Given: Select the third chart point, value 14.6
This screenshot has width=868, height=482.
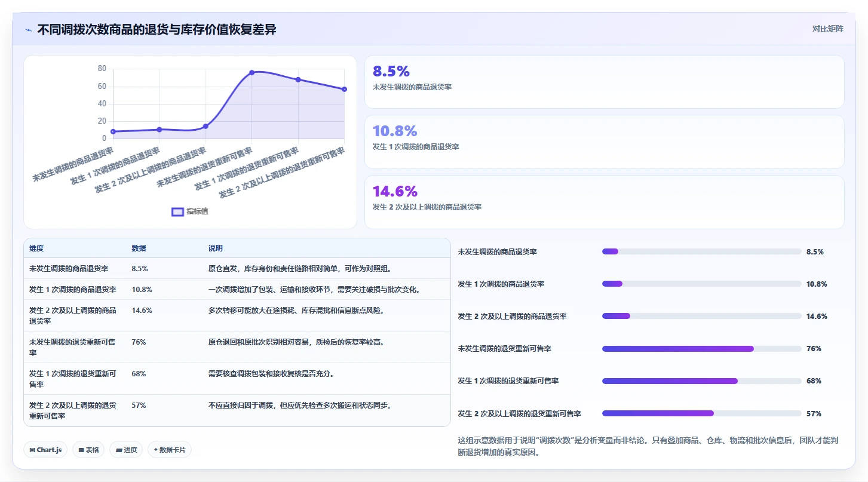Looking at the screenshot, I should point(206,126).
